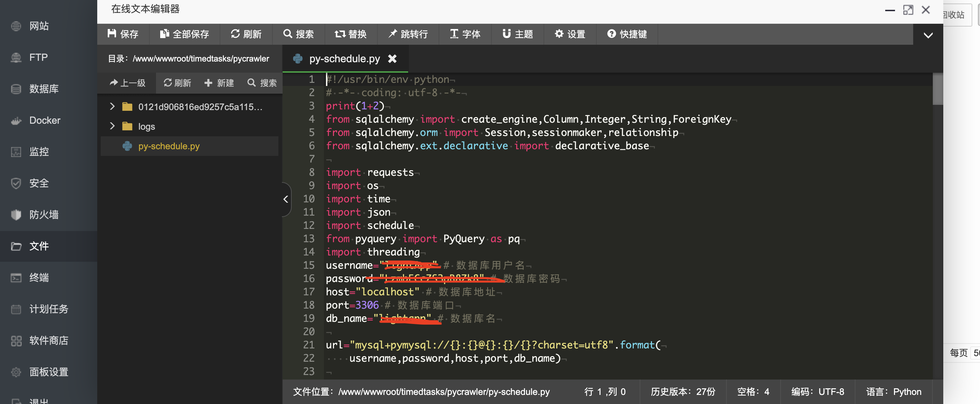Click the 文件位置 path in status bar

421,392
